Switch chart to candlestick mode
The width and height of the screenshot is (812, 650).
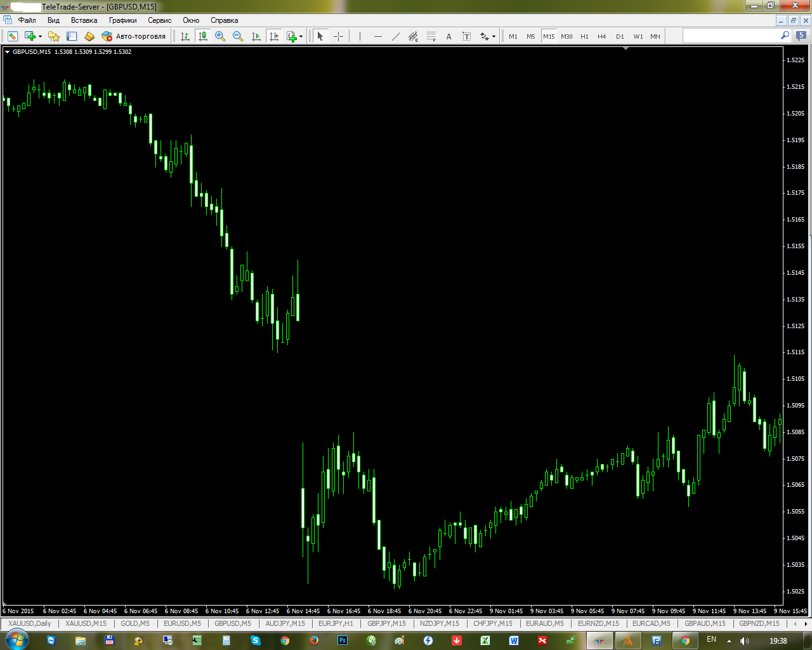(202, 36)
